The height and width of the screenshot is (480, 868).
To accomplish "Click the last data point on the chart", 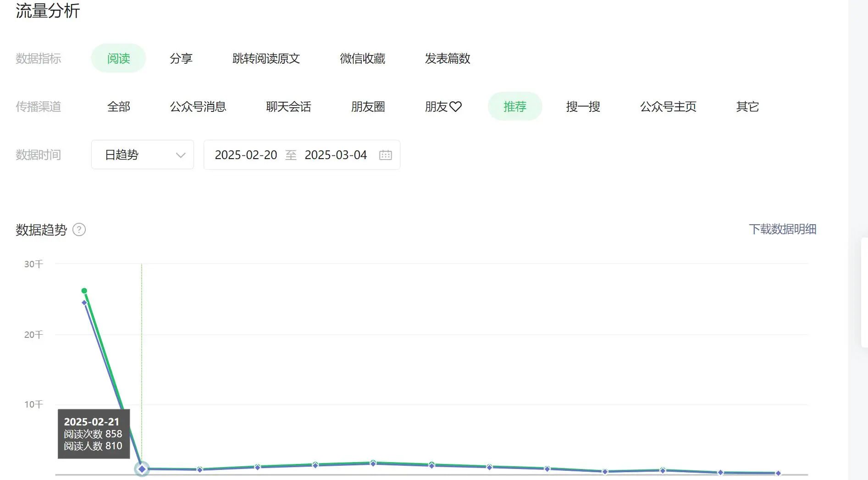I will pos(778,473).
